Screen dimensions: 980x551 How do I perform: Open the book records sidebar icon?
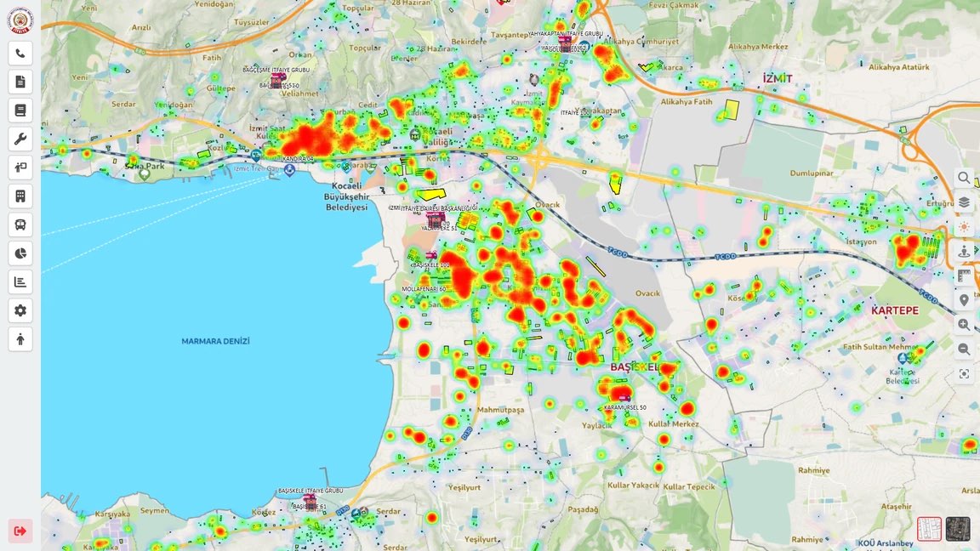click(x=20, y=111)
